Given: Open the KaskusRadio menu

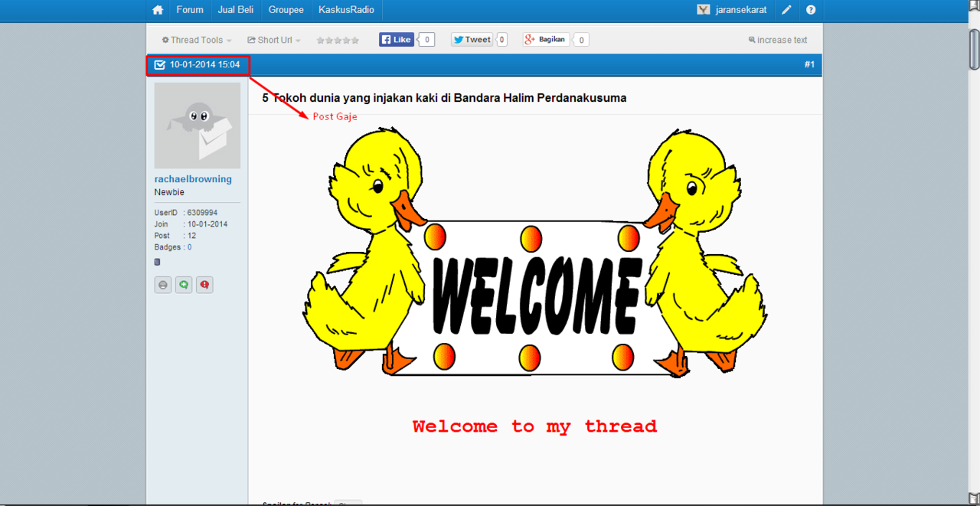Looking at the screenshot, I should point(347,10).
